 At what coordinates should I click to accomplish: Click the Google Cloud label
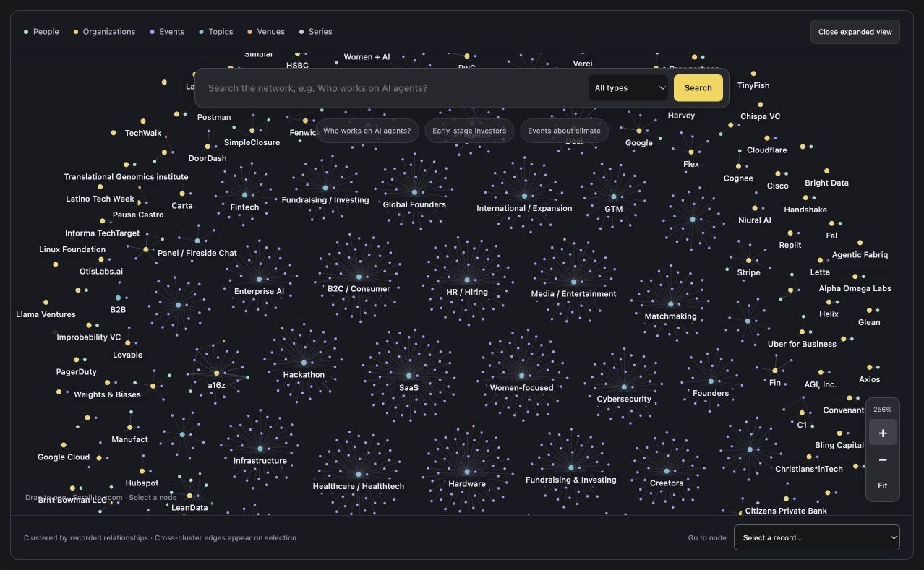pos(64,457)
